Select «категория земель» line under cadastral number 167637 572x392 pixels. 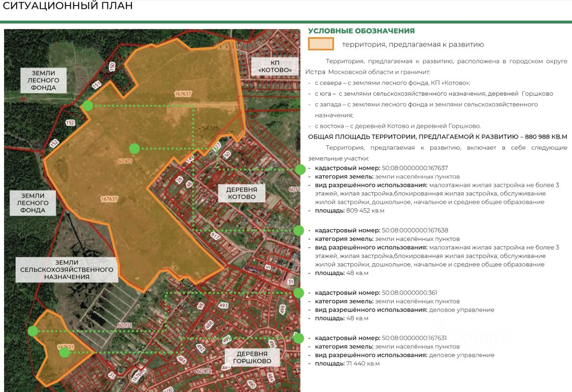point(387,177)
